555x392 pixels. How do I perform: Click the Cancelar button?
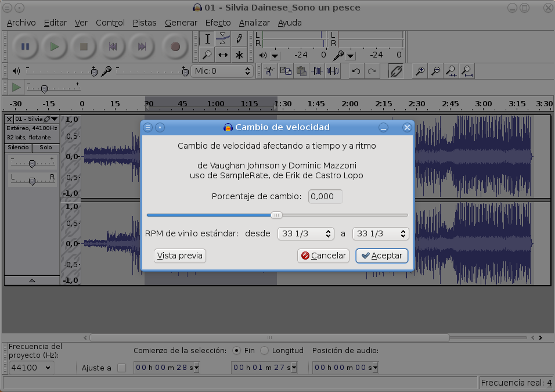323,256
